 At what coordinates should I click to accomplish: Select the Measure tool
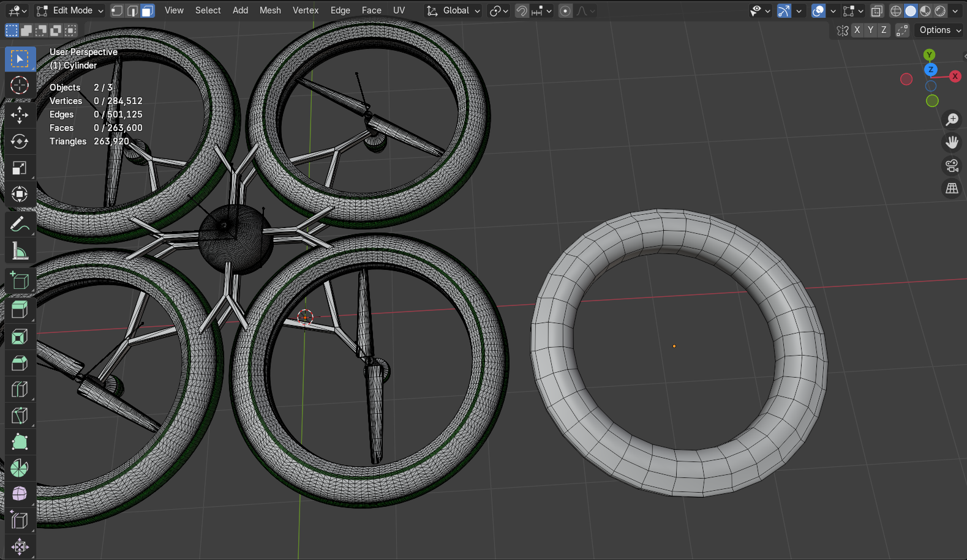(20, 251)
